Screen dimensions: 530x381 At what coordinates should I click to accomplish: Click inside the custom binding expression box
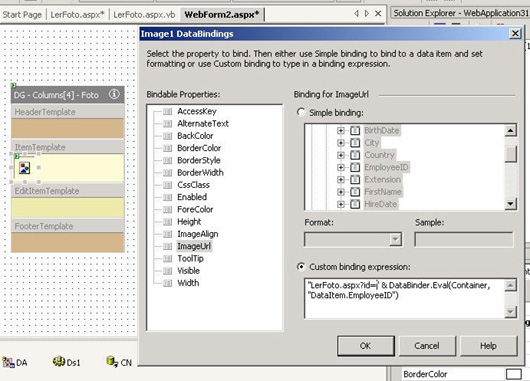pyautogui.click(x=404, y=299)
